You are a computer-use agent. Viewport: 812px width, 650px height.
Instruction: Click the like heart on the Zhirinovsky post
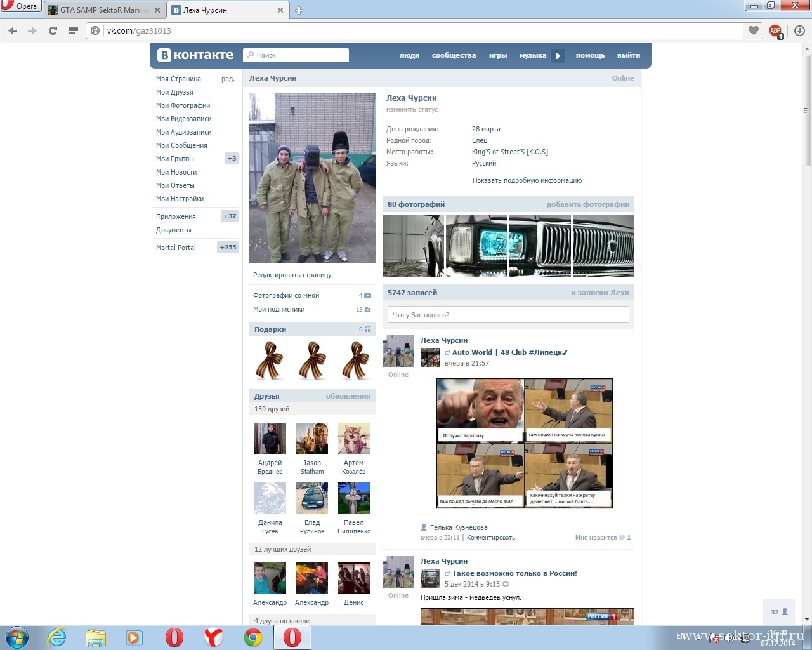(x=622, y=538)
